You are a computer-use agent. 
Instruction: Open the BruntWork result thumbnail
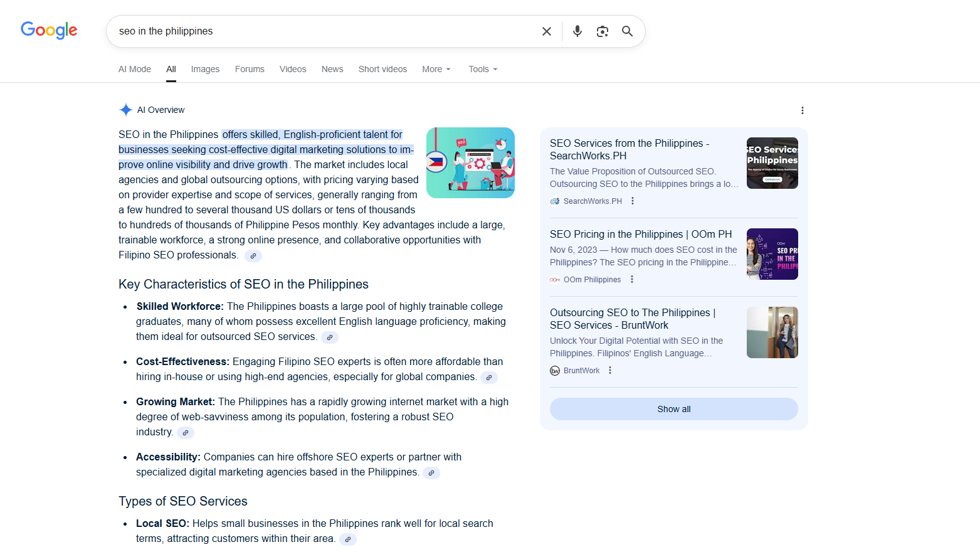[x=772, y=332]
